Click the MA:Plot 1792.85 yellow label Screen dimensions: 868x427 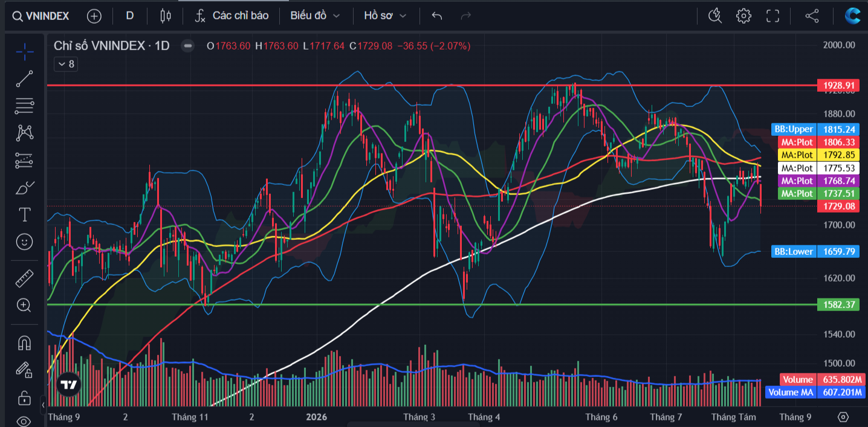coord(818,155)
